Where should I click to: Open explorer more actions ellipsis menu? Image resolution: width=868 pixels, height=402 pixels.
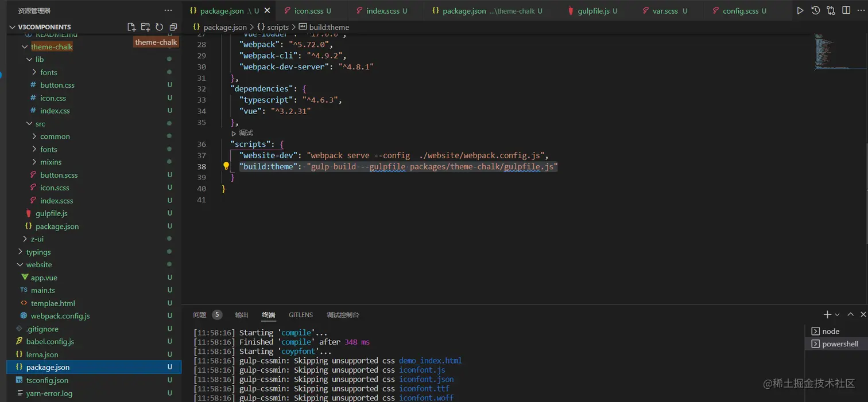pos(168,10)
